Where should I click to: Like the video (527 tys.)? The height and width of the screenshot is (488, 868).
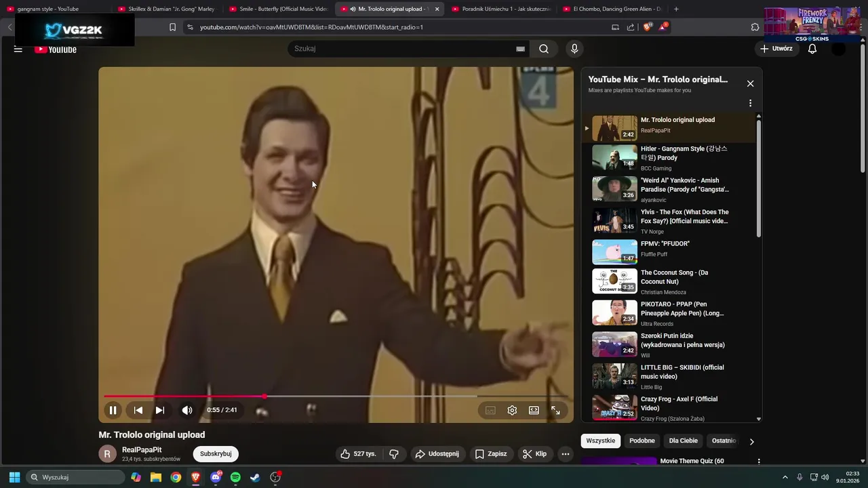(359, 454)
